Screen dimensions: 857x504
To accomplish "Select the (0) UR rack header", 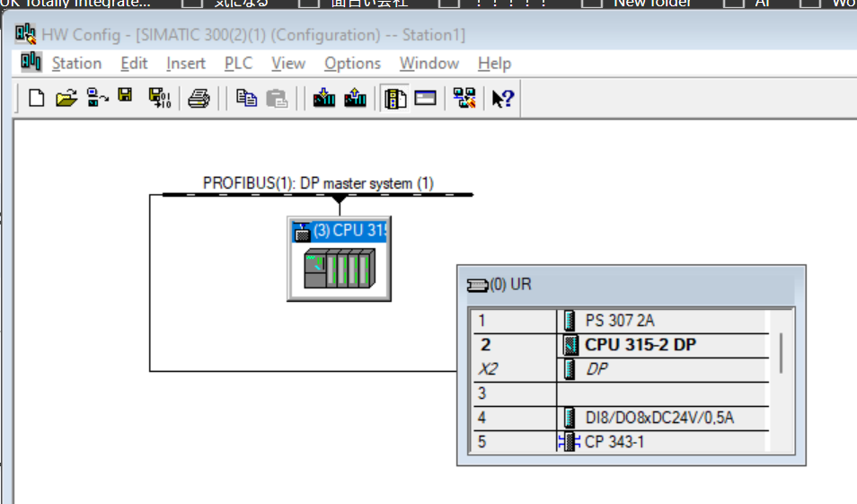I will coord(510,285).
